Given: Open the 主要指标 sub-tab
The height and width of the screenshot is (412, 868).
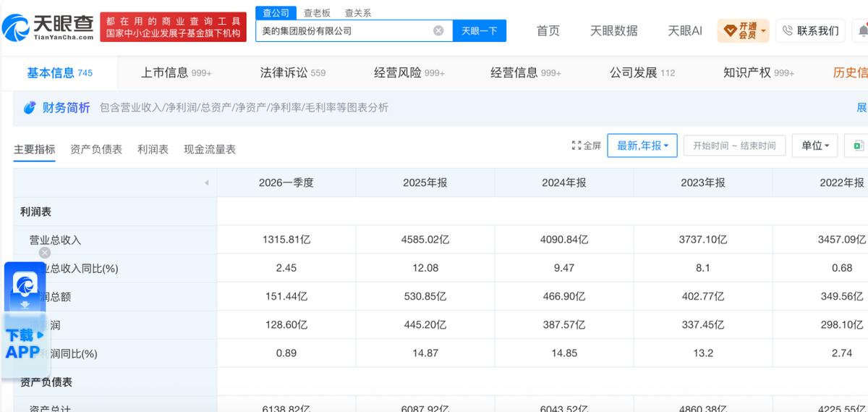Looking at the screenshot, I should [x=34, y=149].
